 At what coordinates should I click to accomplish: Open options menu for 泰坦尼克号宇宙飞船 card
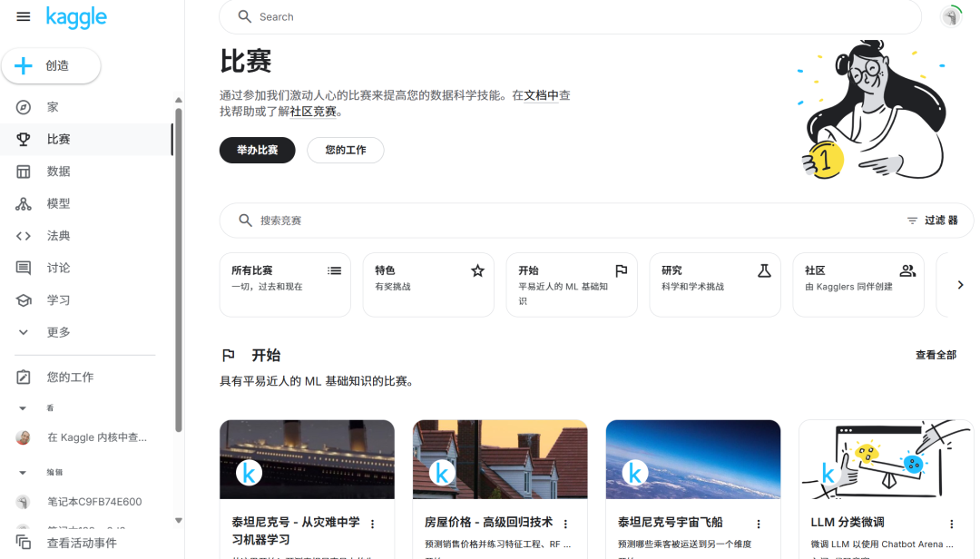759,524
